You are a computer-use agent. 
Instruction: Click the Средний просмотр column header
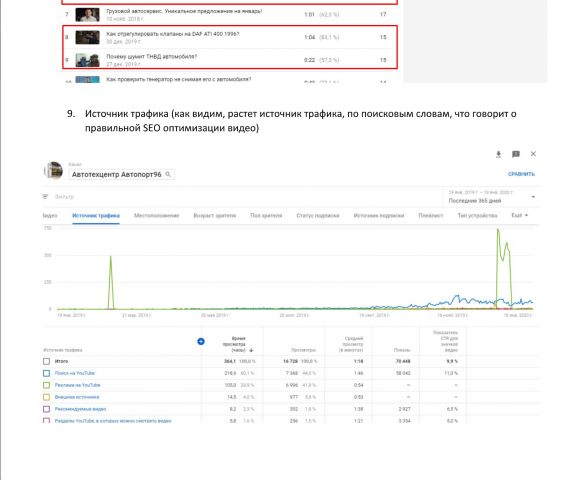351,344
